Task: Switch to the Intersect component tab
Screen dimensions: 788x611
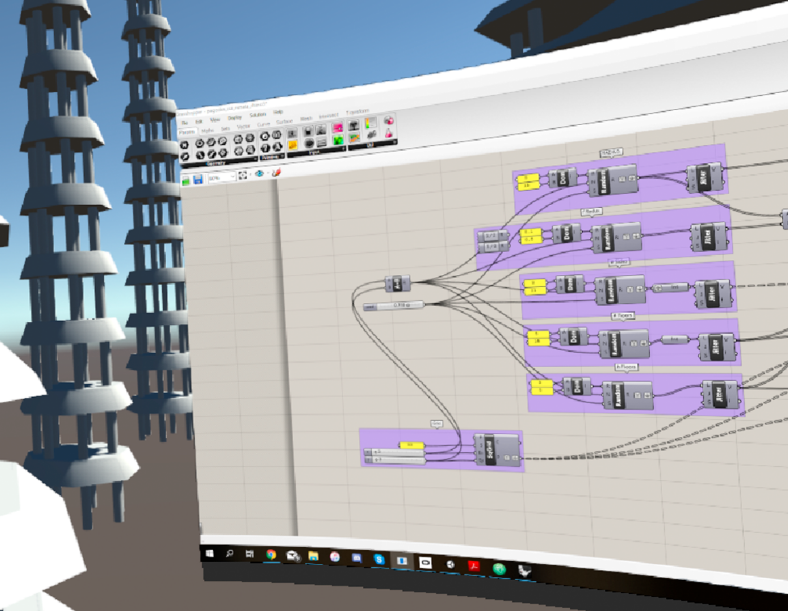Action: (329, 116)
